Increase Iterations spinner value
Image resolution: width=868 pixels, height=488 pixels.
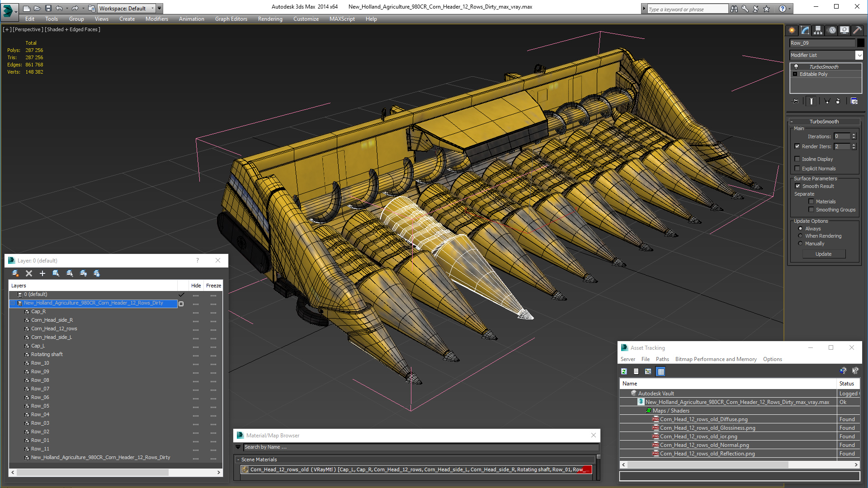pyautogui.click(x=854, y=135)
